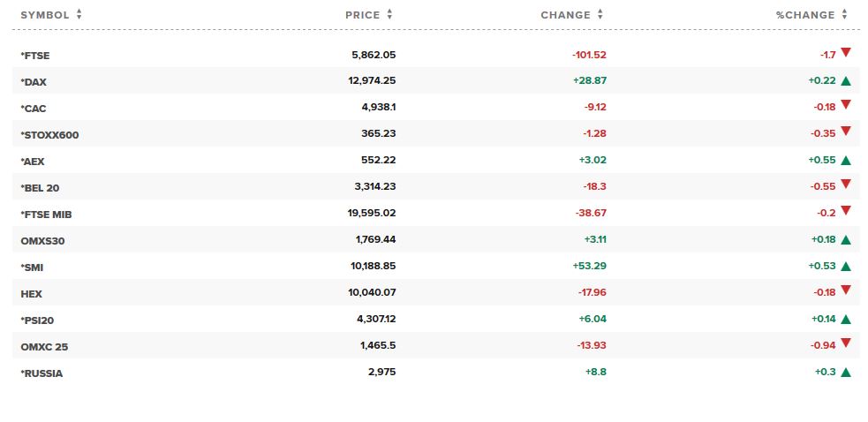Image resolution: width=868 pixels, height=422 pixels.
Task: Select the price 552.22
Action: [379, 161]
